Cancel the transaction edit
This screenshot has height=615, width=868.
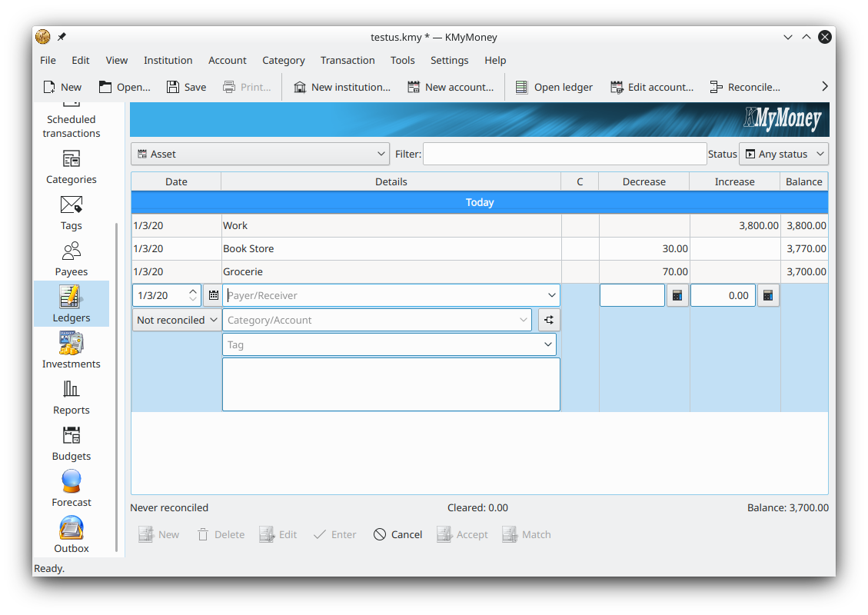coord(397,534)
